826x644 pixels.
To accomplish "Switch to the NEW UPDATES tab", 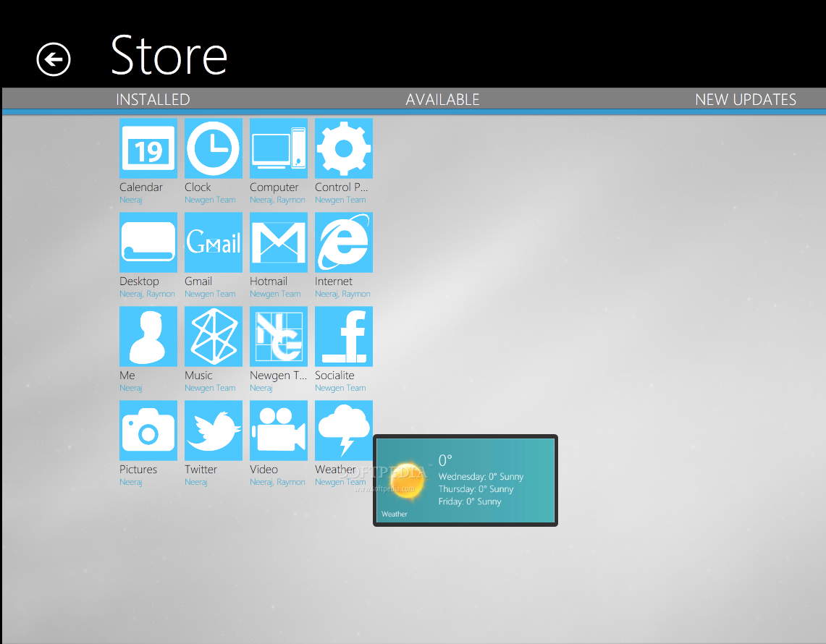I will (746, 100).
